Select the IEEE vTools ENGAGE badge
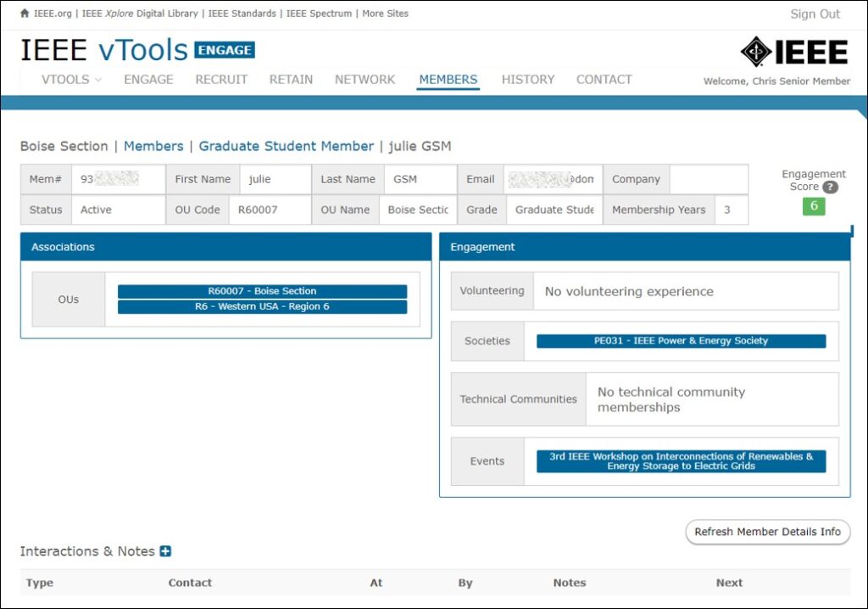 224,50
